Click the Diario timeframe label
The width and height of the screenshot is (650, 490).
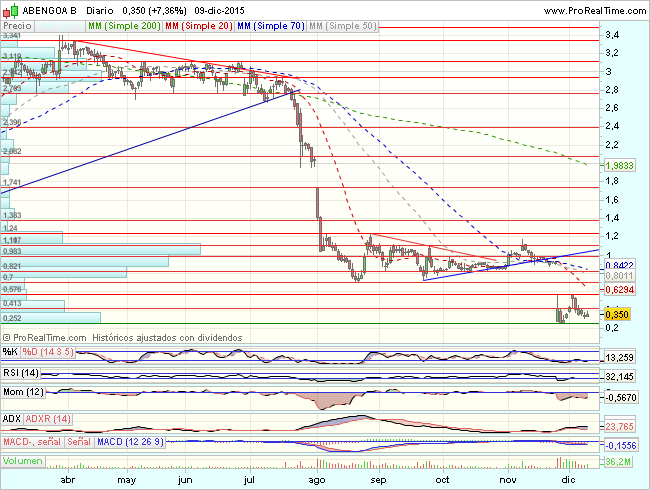[99, 11]
